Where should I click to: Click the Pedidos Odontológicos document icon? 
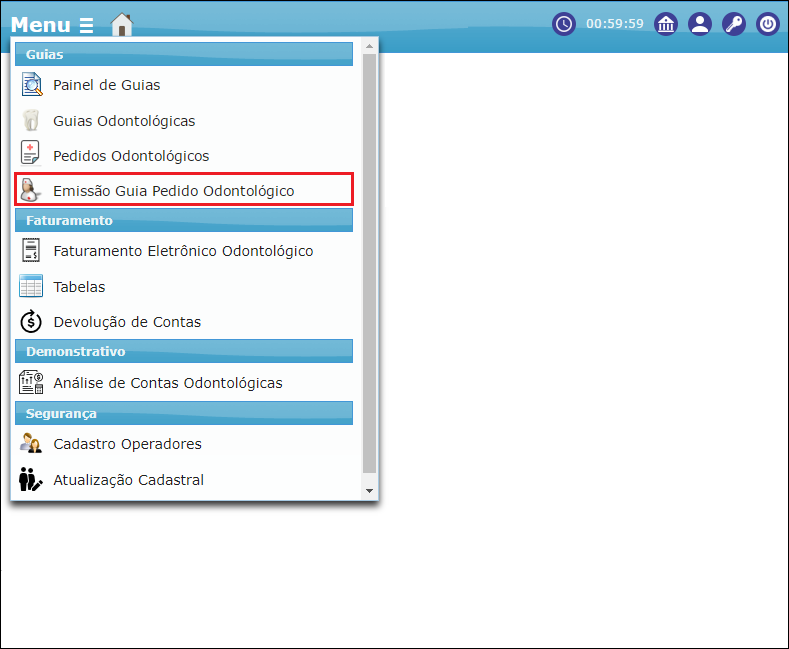pos(30,152)
